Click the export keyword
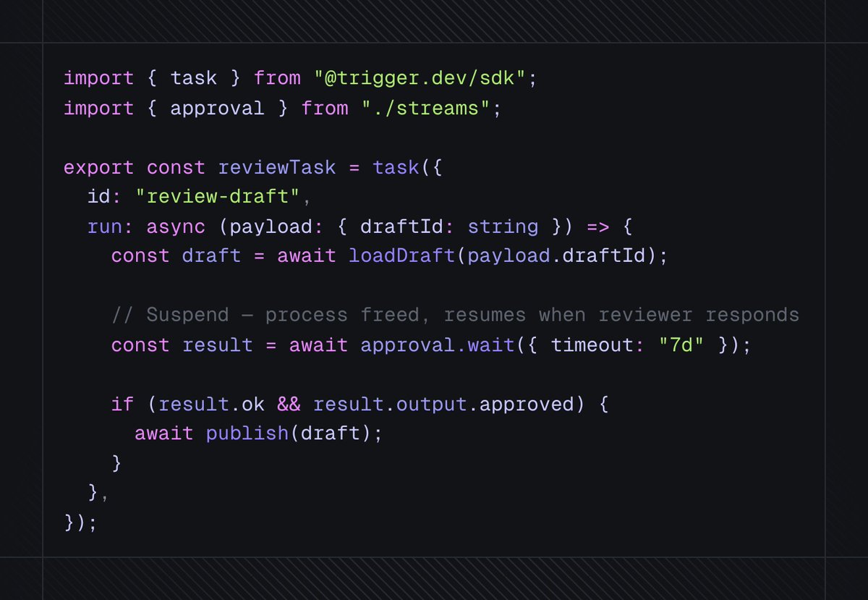This screenshot has height=600, width=868. [98, 168]
